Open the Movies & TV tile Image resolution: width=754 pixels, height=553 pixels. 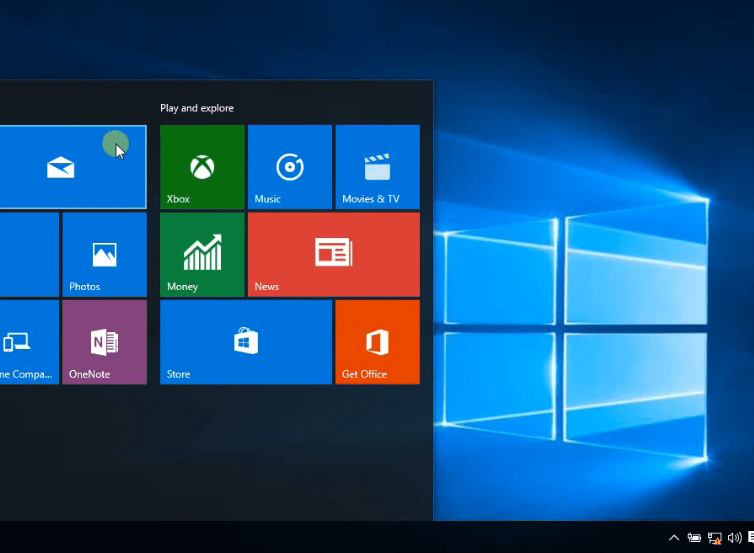(x=377, y=167)
